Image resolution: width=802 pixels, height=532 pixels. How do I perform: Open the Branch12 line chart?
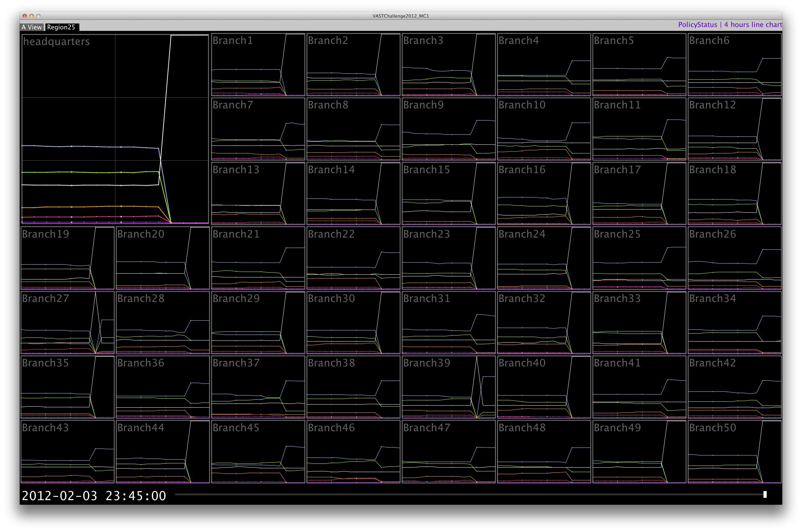tap(735, 129)
